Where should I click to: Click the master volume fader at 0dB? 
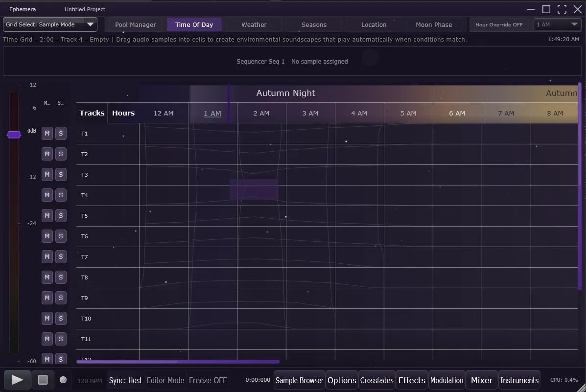point(14,135)
